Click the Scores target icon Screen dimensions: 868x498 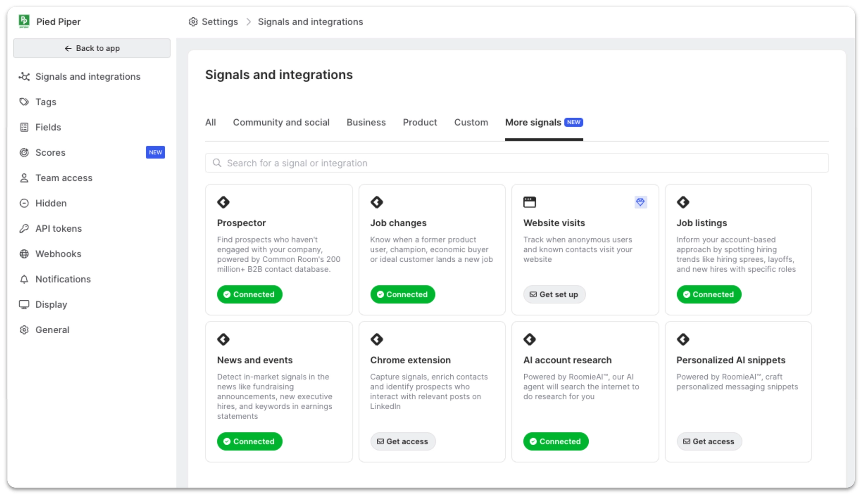click(x=24, y=152)
